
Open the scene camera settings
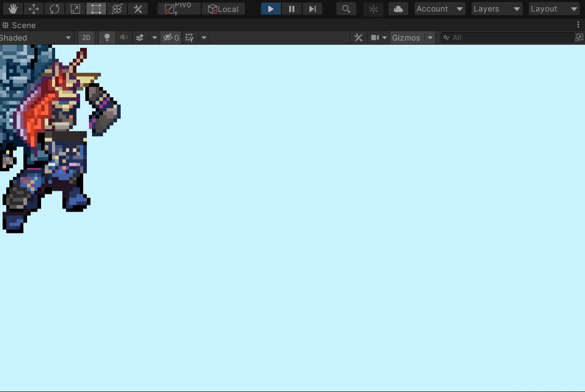[375, 37]
